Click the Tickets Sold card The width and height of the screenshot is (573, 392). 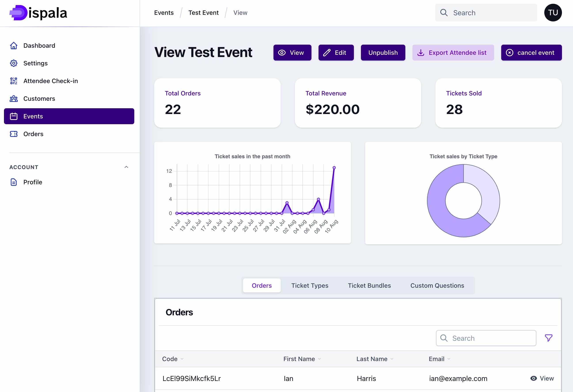point(499,103)
